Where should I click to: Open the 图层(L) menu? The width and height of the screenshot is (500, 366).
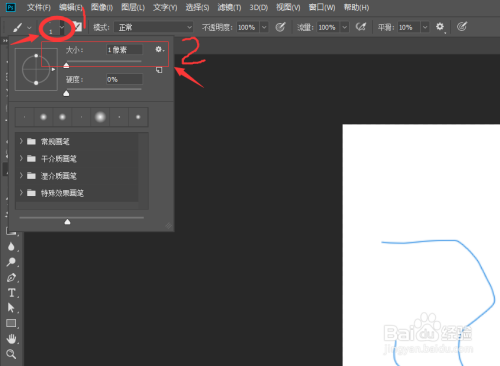pos(133,7)
